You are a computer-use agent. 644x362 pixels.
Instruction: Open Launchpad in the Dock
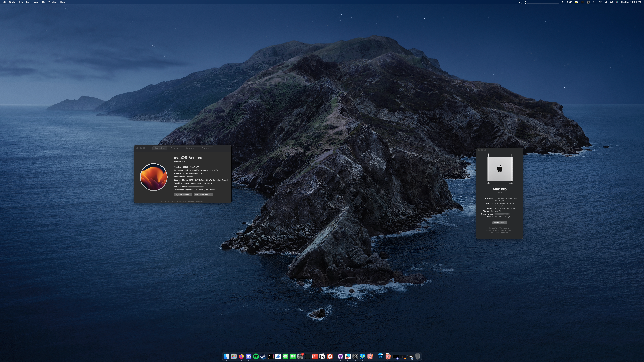[x=234, y=356]
